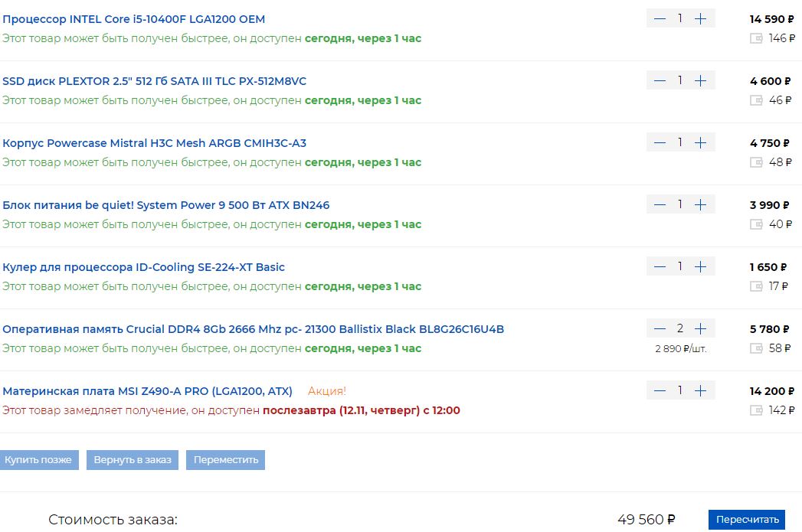
Task: Click the 5 780 ₽ memory price
Action: pos(770,329)
